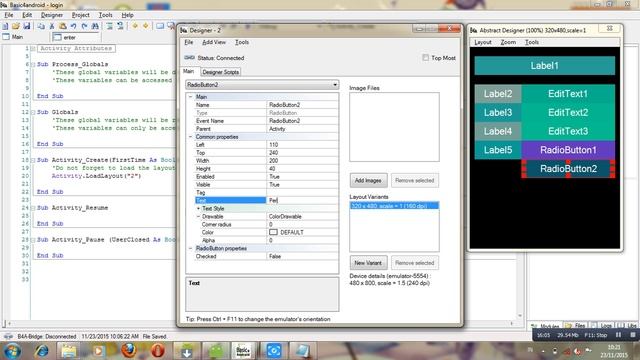This screenshot has width=640, height=360.
Task: Click the Block comment toolbar icon
Action: (x=109, y=26)
